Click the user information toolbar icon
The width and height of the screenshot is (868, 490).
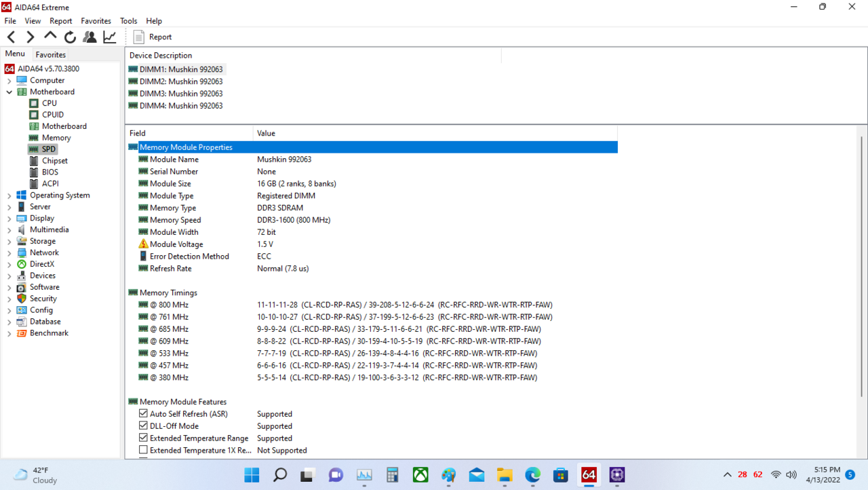point(90,37)
